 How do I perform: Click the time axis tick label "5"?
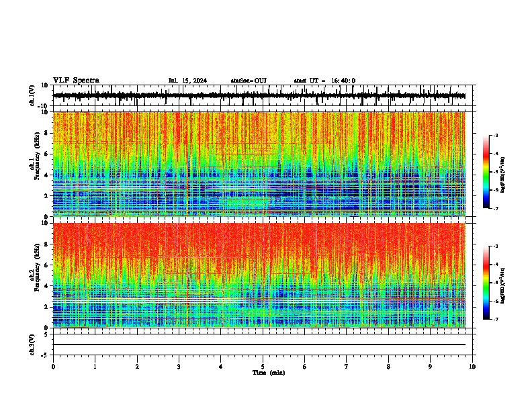[263, 367]
